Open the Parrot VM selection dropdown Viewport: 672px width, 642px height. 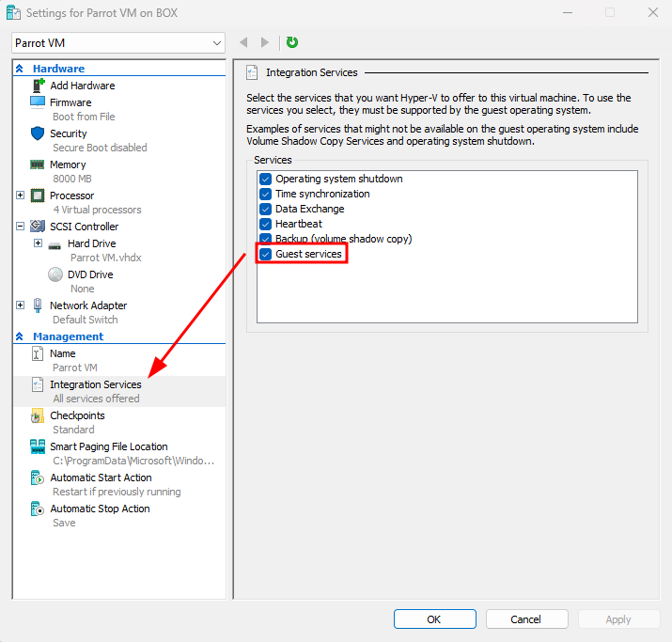[x=118, y=43]
